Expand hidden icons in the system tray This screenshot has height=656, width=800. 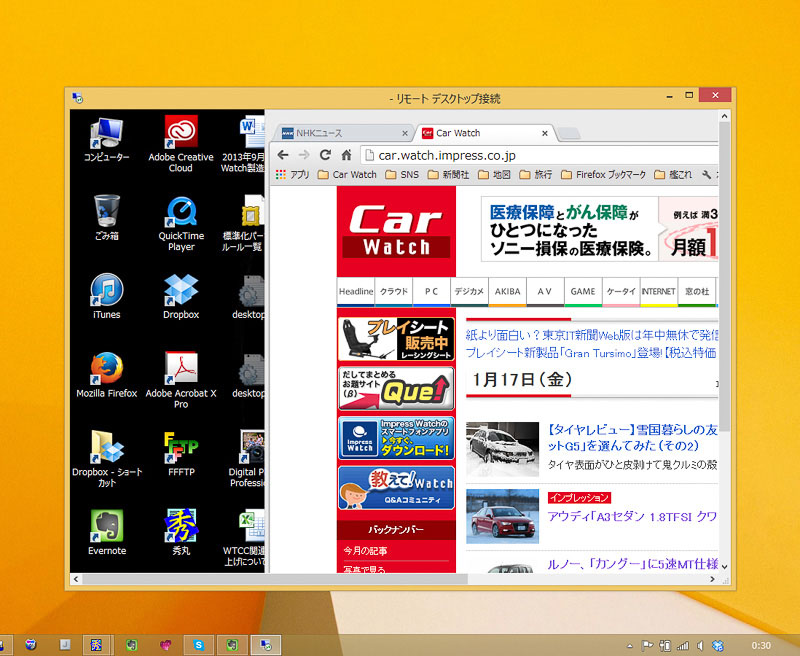coord(631,645)
